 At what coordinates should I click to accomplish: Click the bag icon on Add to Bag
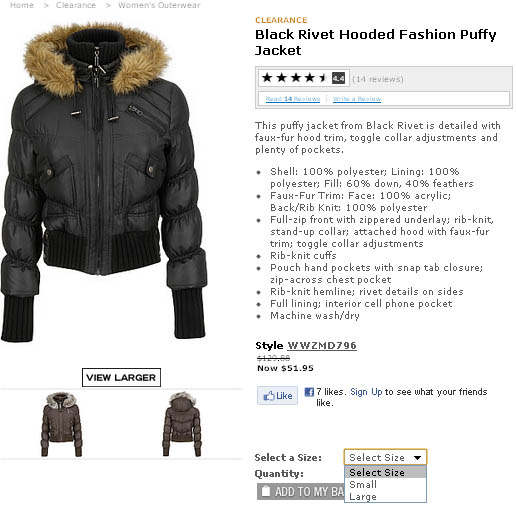point(266,491)
